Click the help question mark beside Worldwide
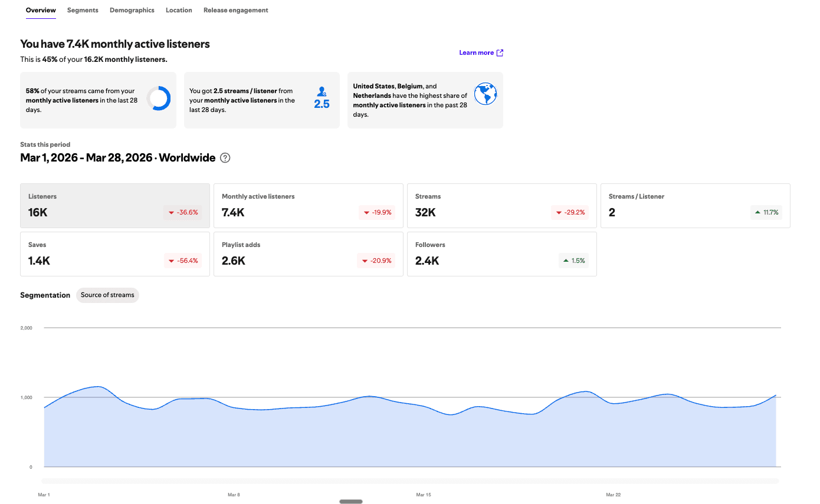Viewport: 820px width, 504px height. click(x=225, y=158)
